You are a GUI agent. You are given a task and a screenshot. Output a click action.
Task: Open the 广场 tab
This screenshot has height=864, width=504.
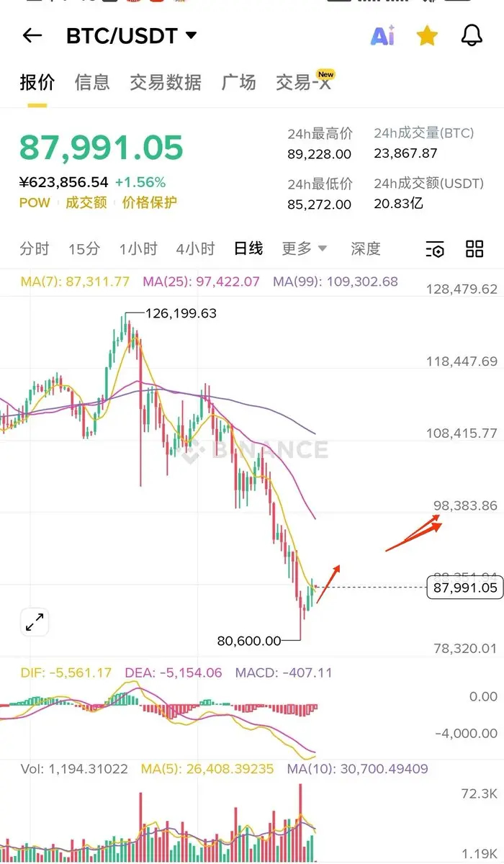coord(238,82)
